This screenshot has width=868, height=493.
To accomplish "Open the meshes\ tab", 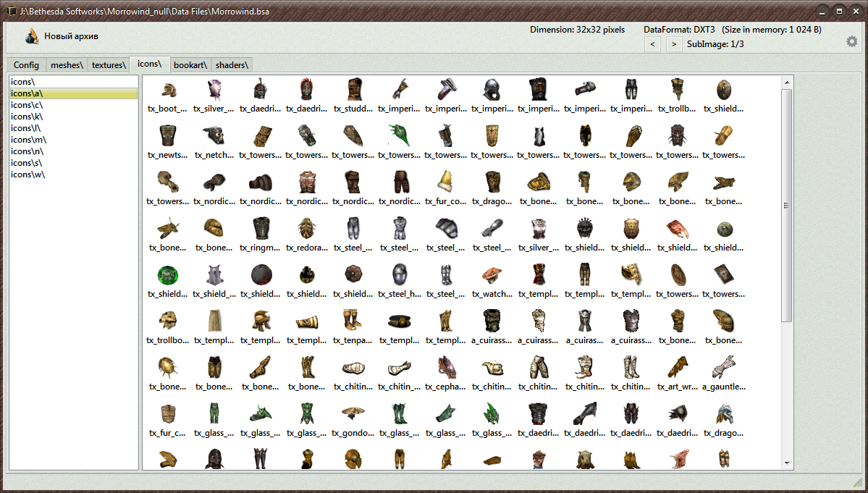I will (67, 64).
